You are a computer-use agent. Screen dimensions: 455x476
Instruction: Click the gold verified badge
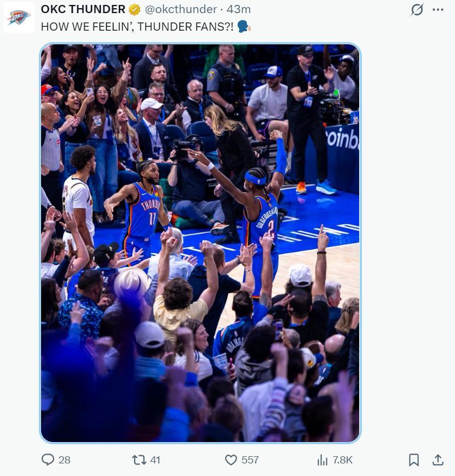click(134, 9)
